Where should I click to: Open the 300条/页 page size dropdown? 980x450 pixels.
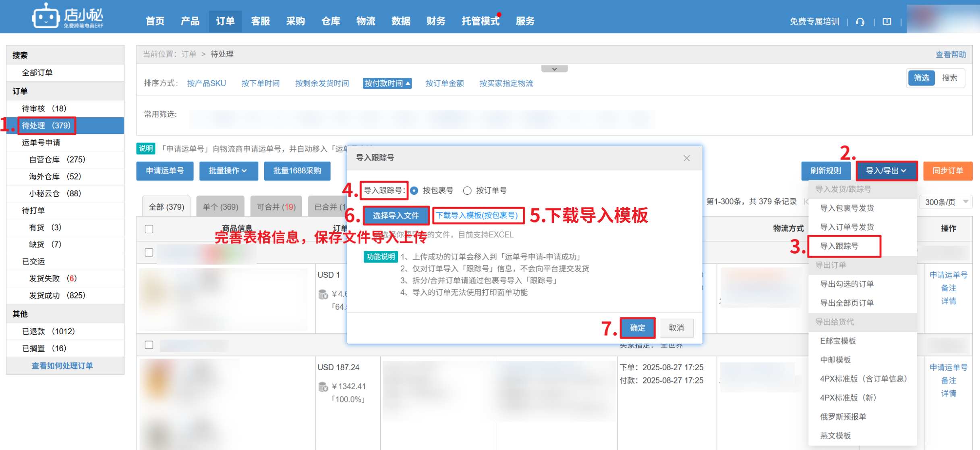coord(945,202)
